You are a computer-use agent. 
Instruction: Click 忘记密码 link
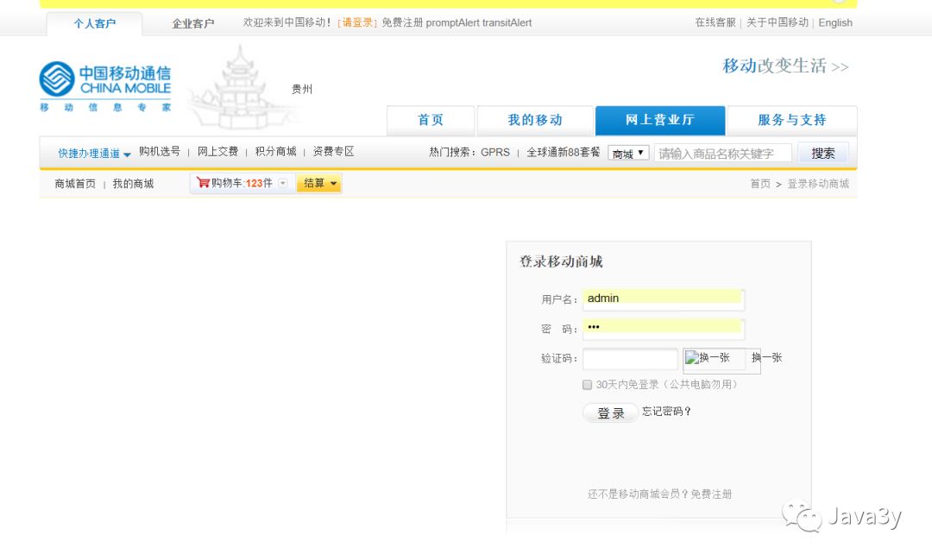666,412
